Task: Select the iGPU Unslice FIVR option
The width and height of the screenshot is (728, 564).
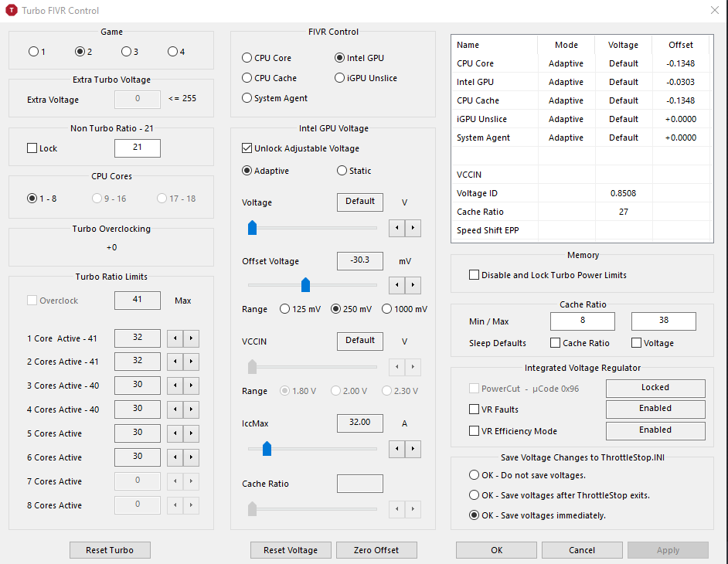Action: tap(339, 78)
